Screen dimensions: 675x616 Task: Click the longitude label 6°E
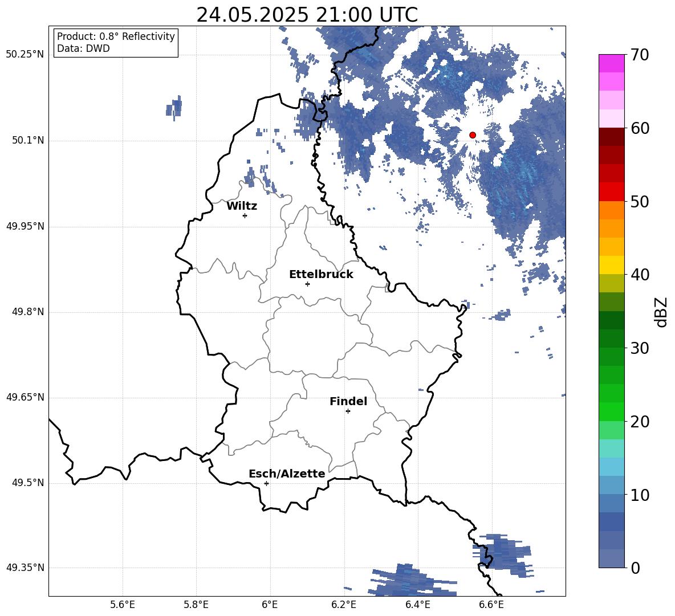click(x=270, y=605)
